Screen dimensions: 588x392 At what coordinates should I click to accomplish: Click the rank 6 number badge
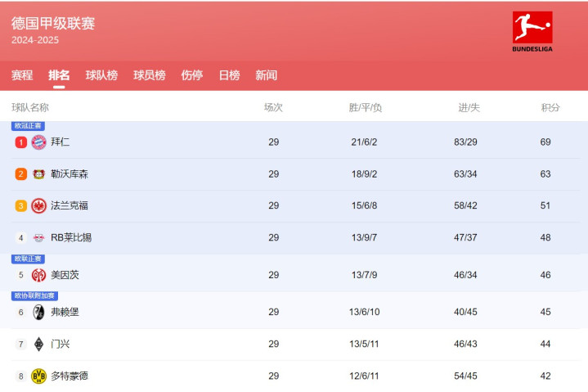21,312
